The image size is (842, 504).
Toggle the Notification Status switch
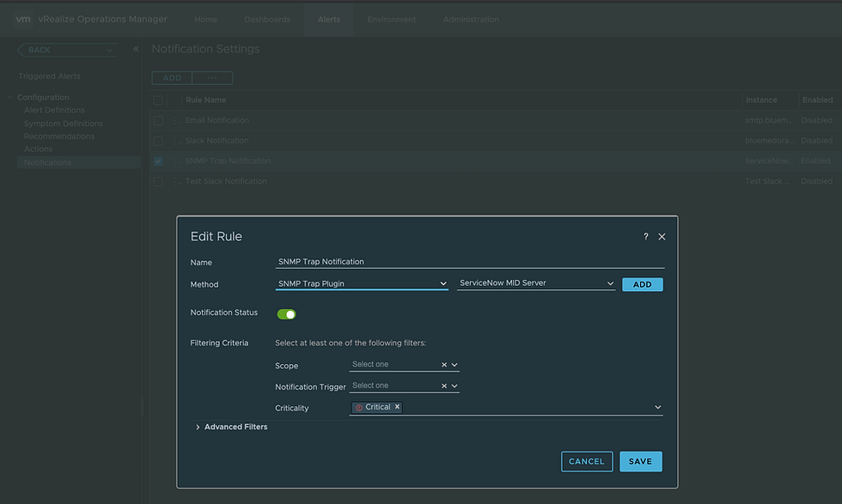(x=286, y=314)
